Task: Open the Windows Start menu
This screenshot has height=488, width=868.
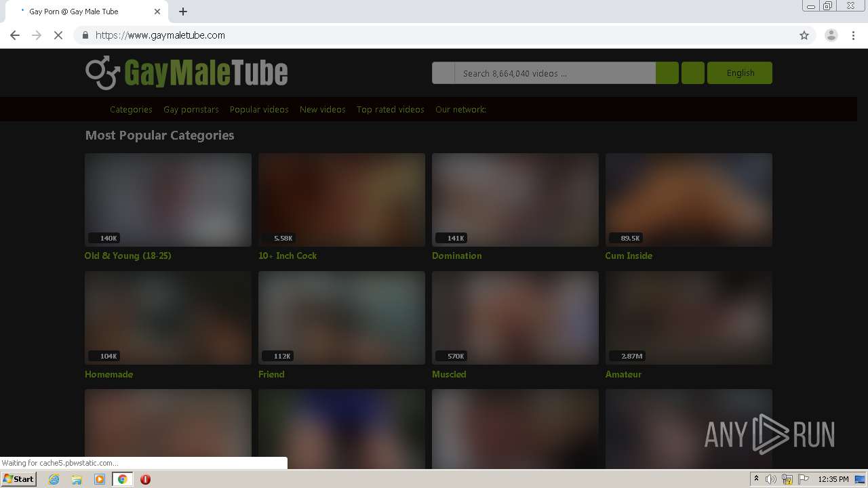Action: point(19,479)
